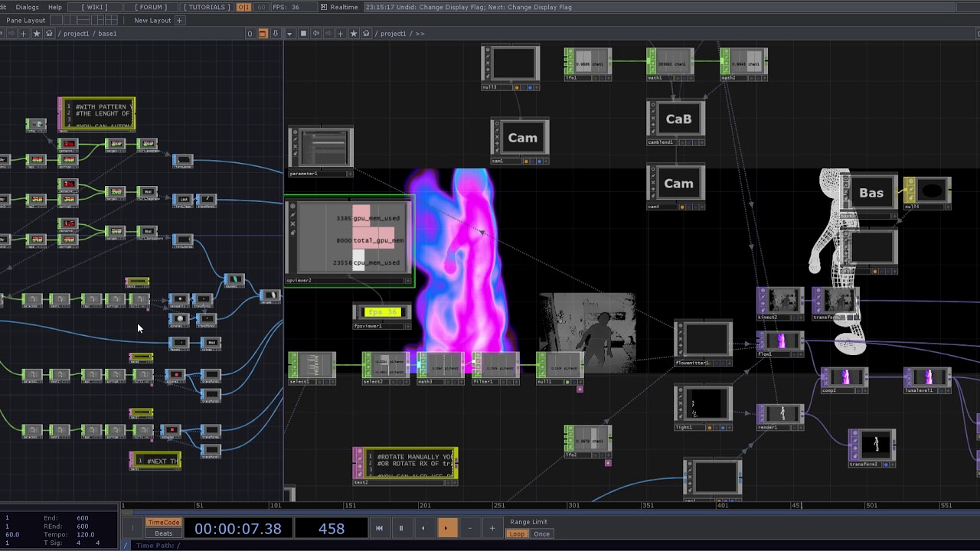
Task: Select the math2 CHOP node
Action: pyautogui.click(x=743, y=64)
